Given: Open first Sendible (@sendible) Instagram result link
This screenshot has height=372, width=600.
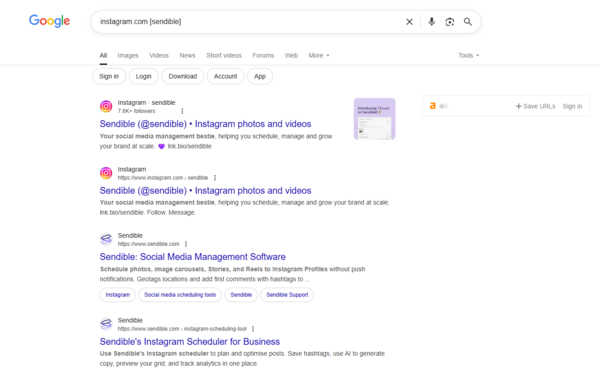Looking at the screenshot, I should pos(205,124).
